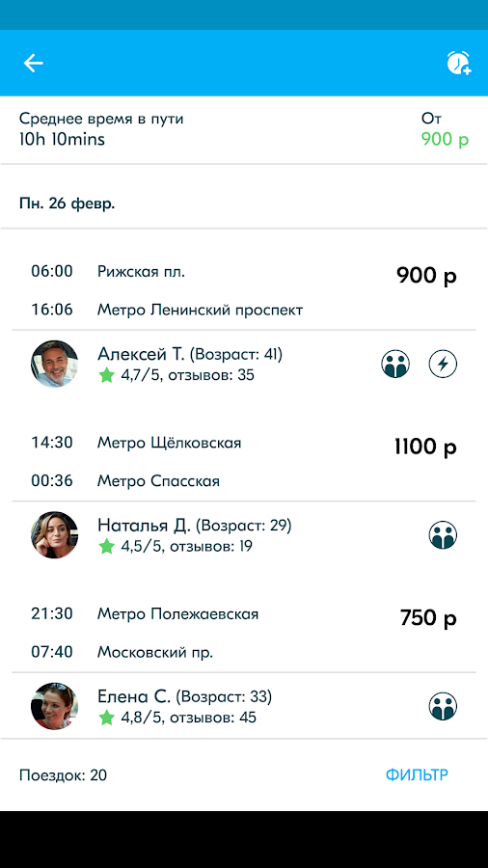Open Алексей Т.'s profile photo
This screenshot has height=868, width=488.
pyautogui.click(x=54, y=364)
